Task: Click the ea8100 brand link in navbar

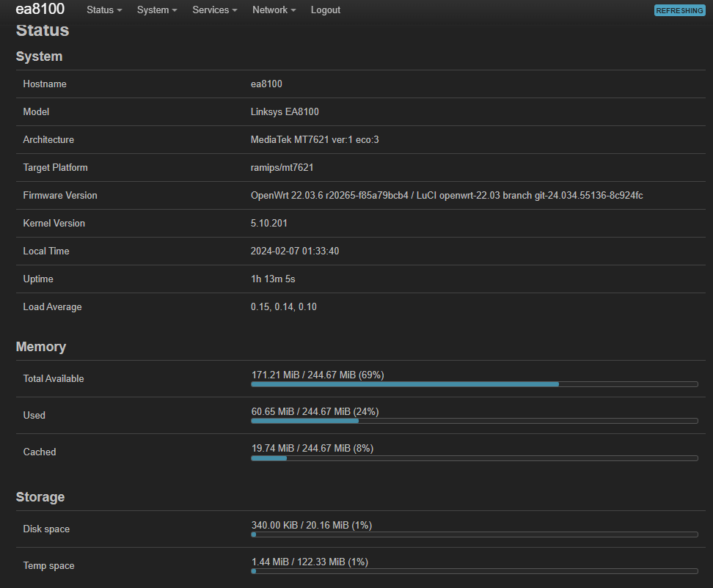Action: (40, 9)
